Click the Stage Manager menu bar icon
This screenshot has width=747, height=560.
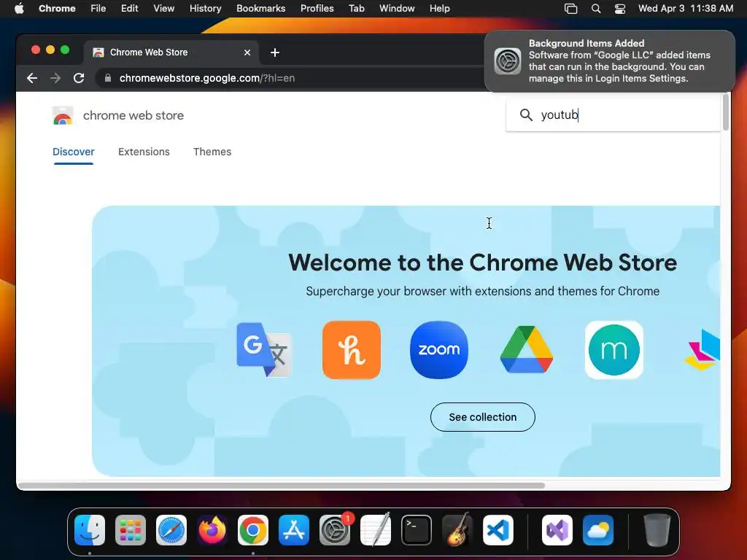[570, 8]
